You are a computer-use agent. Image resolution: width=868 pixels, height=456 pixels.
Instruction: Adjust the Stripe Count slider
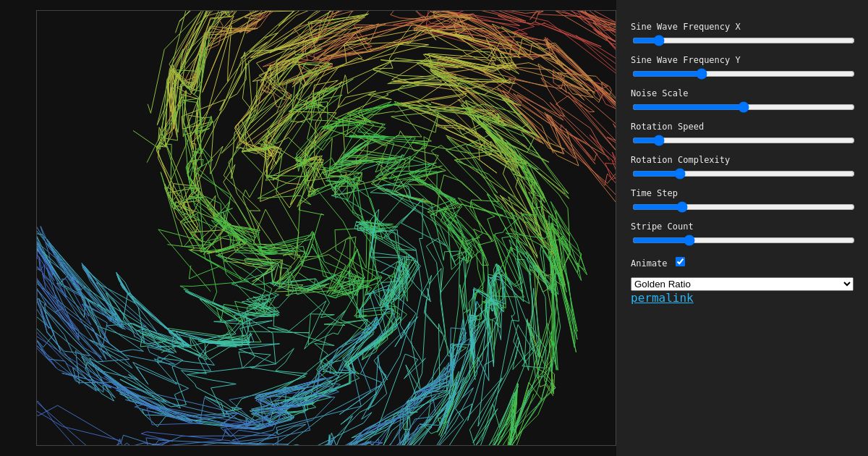[743, 240]
